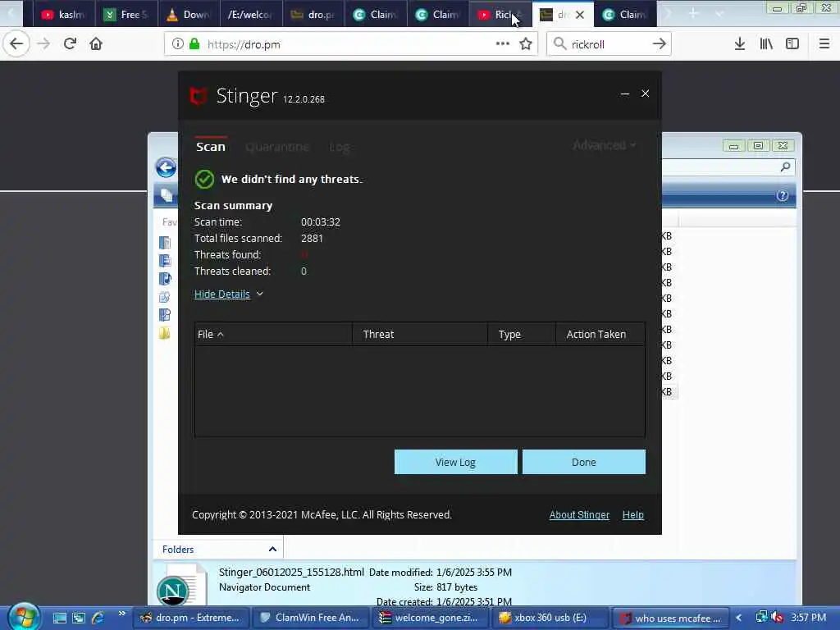840x630 pixels.
Task: Expand taskbar quick launch overflow chevron
Action: pos(121,614)
